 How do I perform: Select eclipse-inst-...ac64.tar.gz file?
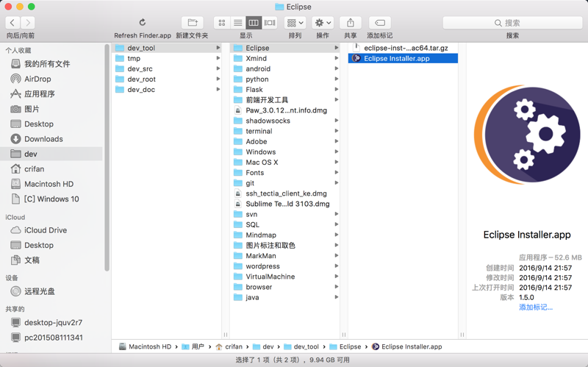403,48
